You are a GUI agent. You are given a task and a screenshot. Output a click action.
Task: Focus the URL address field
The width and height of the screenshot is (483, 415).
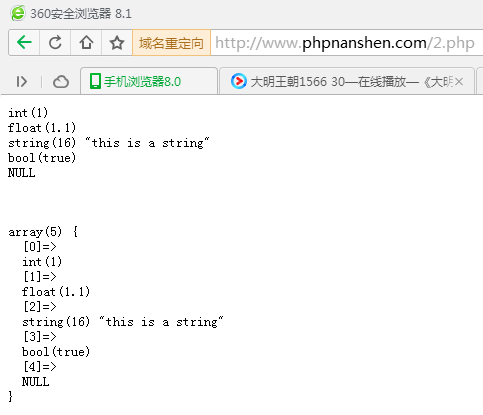pyautogui.click(x=347, y=43)
